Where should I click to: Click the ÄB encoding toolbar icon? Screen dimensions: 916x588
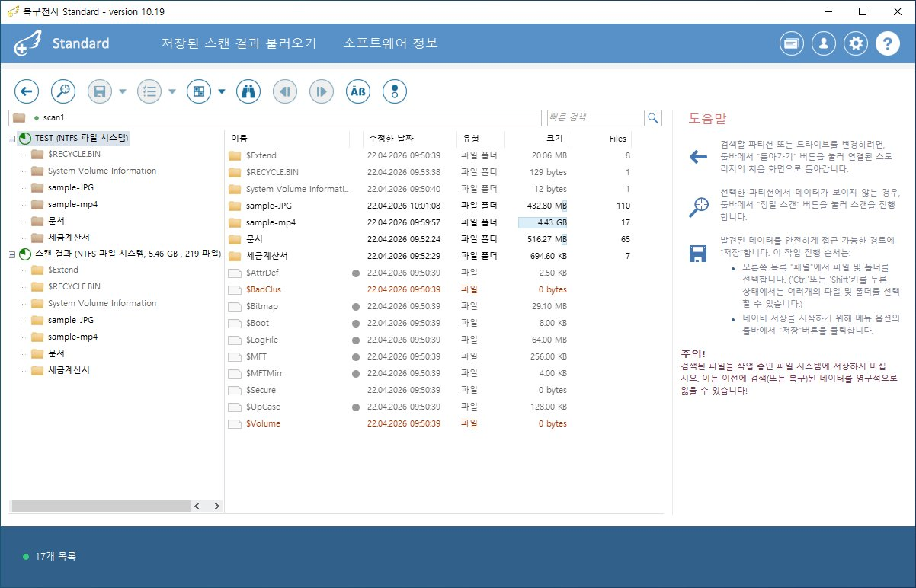point(358,91)
